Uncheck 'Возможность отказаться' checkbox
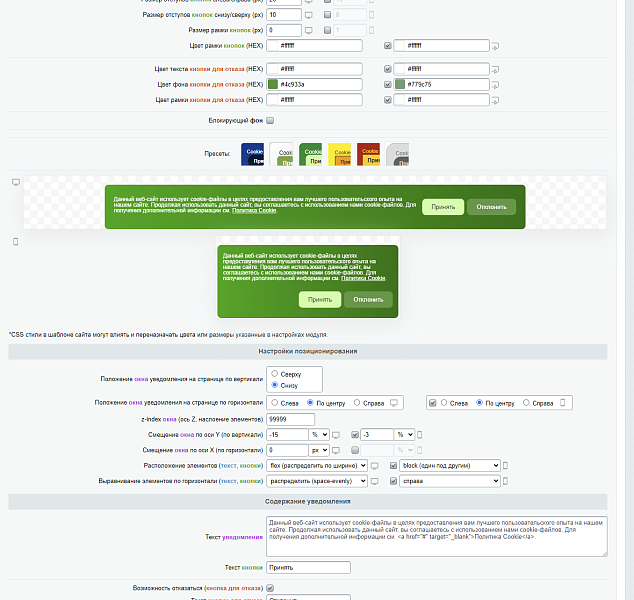Viewport: 634px width, 600px height. (x=270, y=588)
